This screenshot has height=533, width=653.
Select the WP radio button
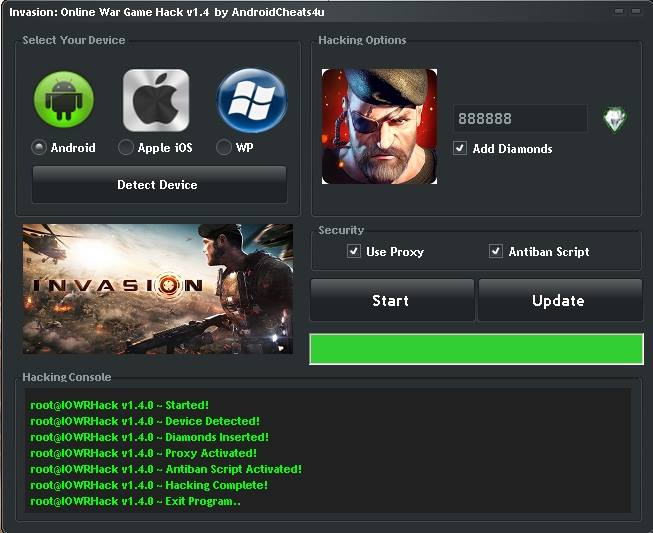point(224,147)
